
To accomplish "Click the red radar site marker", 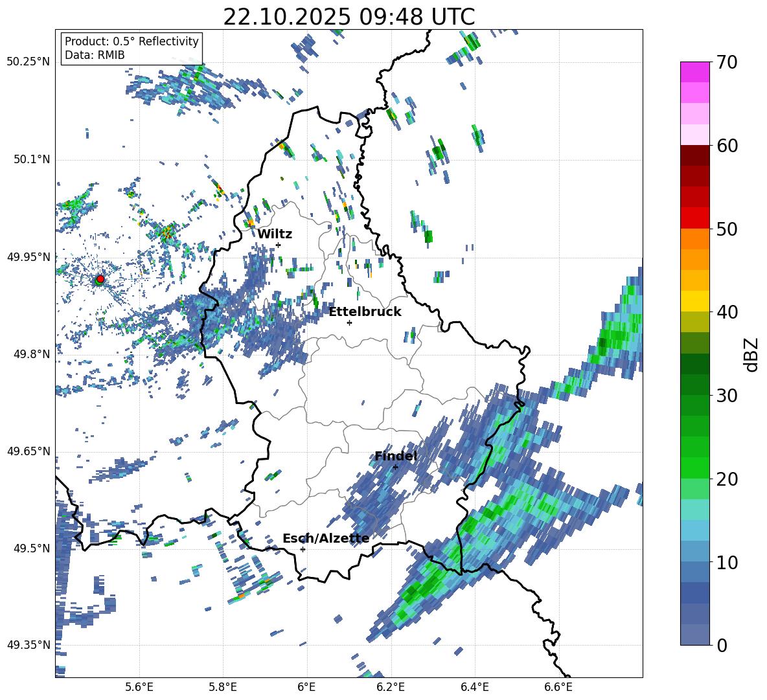I will click(100, 278).
